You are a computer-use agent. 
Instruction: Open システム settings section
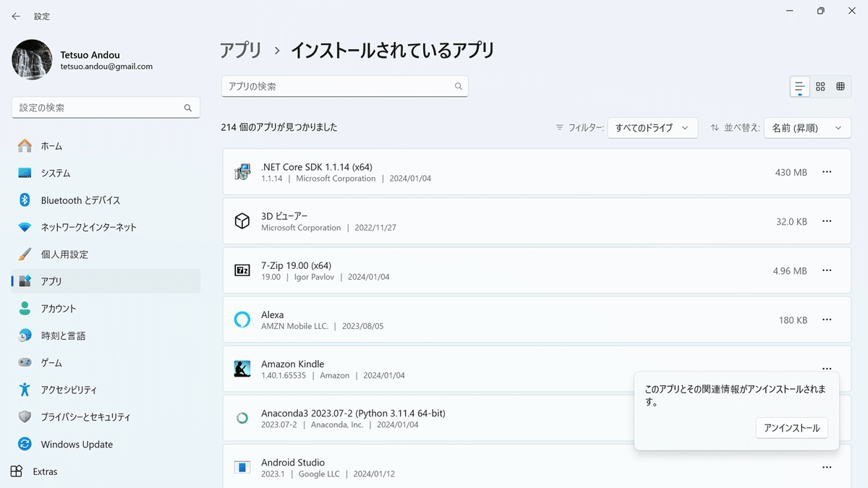tap(106, 173)
